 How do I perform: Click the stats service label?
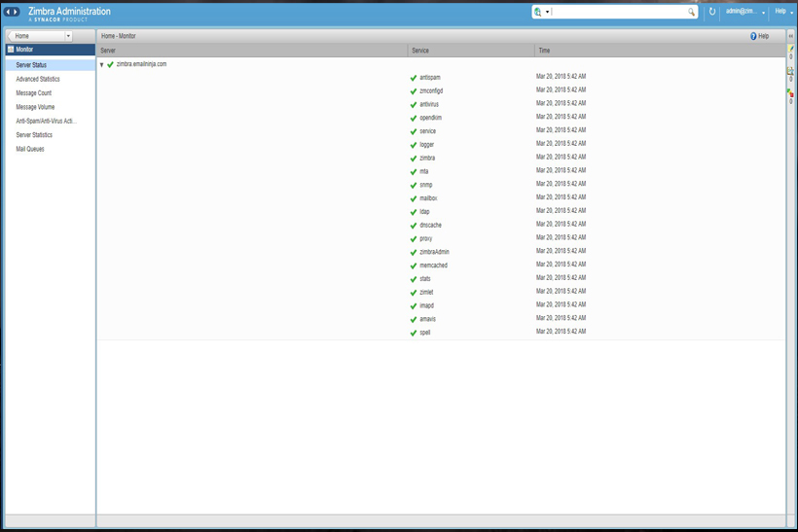tap(425, 279)
